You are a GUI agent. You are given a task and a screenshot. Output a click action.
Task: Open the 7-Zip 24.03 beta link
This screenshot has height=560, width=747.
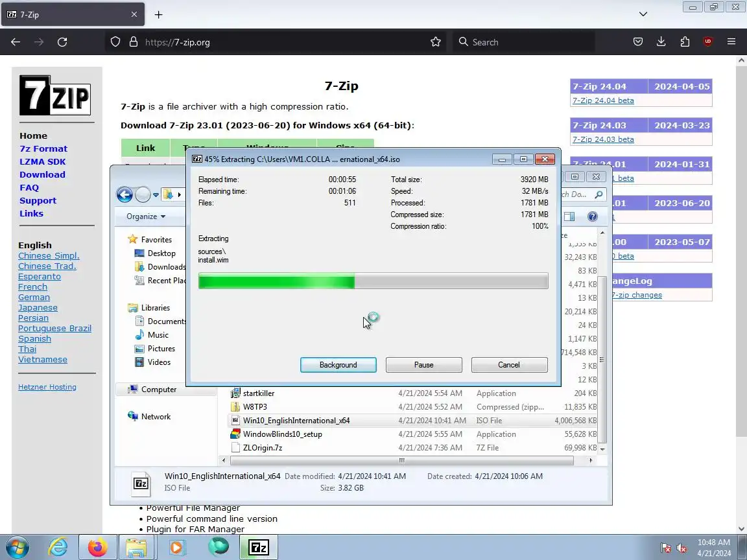(603, 139)
